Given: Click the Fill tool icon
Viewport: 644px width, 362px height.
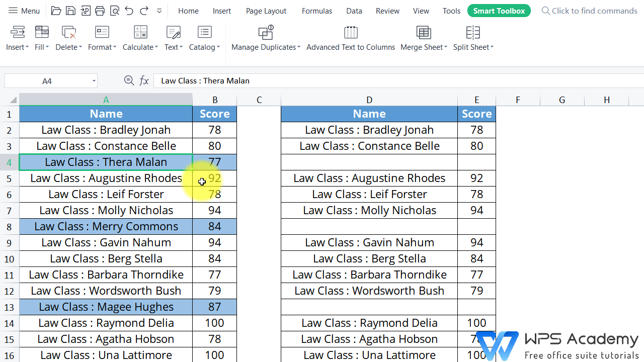Looking at the screenshot, I should pyautogui.click(x=42, y=33).
